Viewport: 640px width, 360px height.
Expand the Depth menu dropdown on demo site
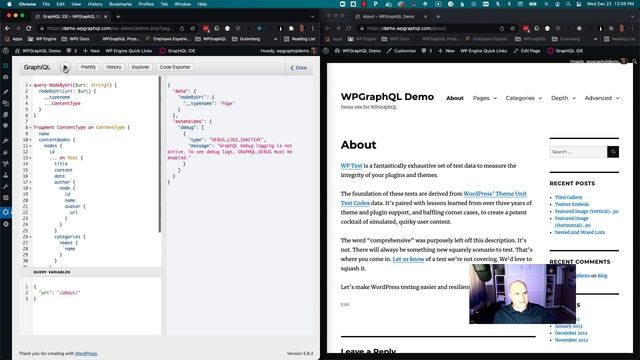pos(574,98)
